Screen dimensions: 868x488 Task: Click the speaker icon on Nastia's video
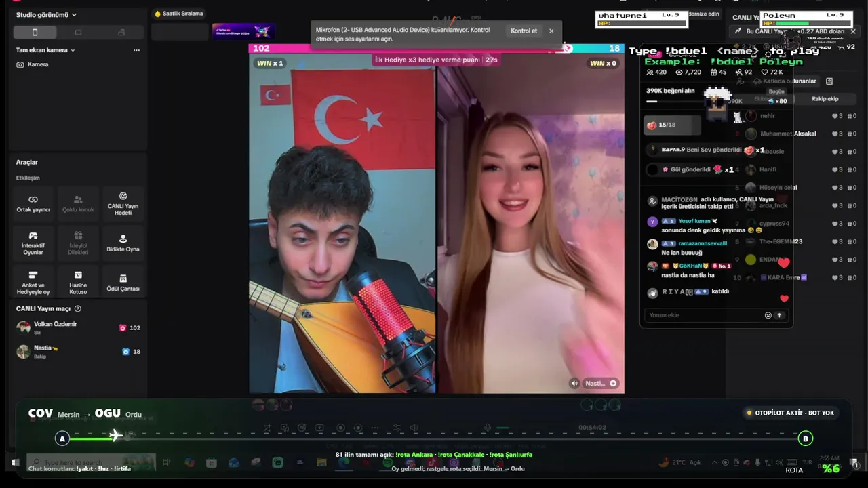pos(574,384)
